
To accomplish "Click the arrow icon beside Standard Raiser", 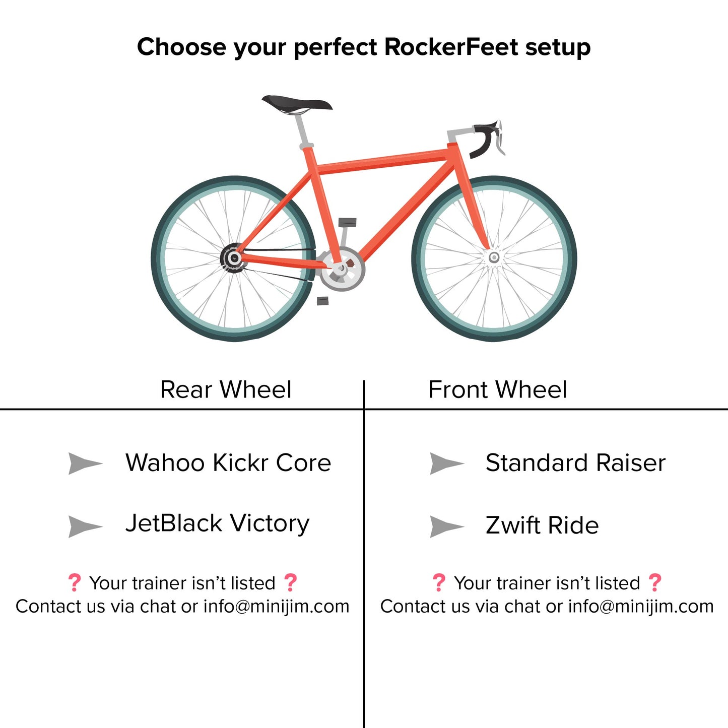I will pyautogui.click(x=447, y=464).
